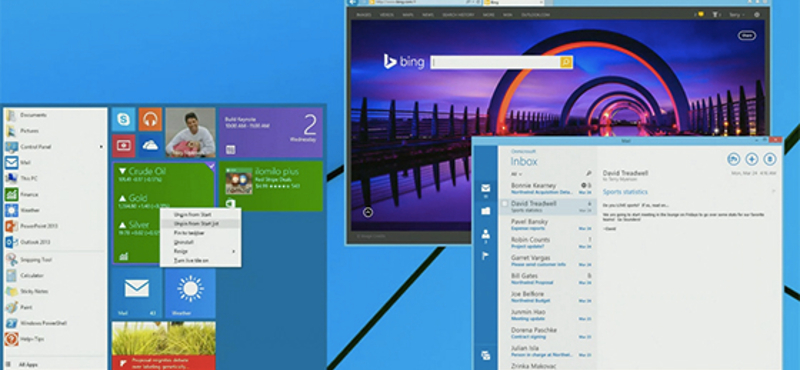Launch the Music headphones tile
Viewport: 800px width, 370px height.
pos(150,120)
